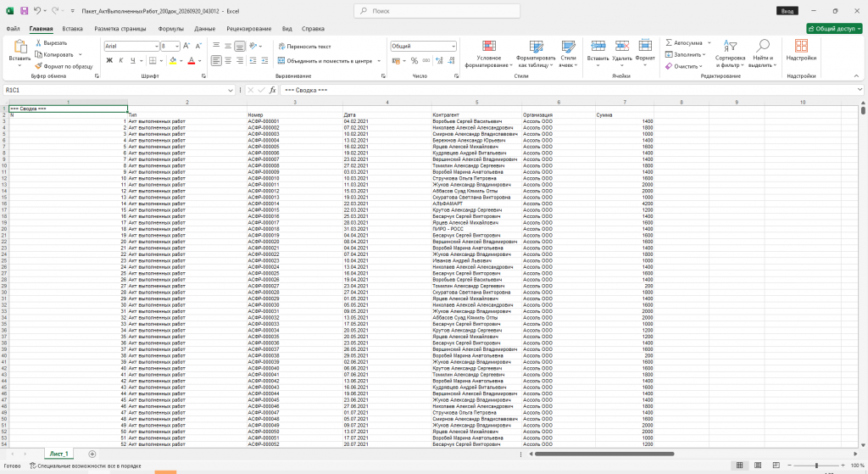
Task: Click the zoom slider in status bar
Action: pos(816,466)
